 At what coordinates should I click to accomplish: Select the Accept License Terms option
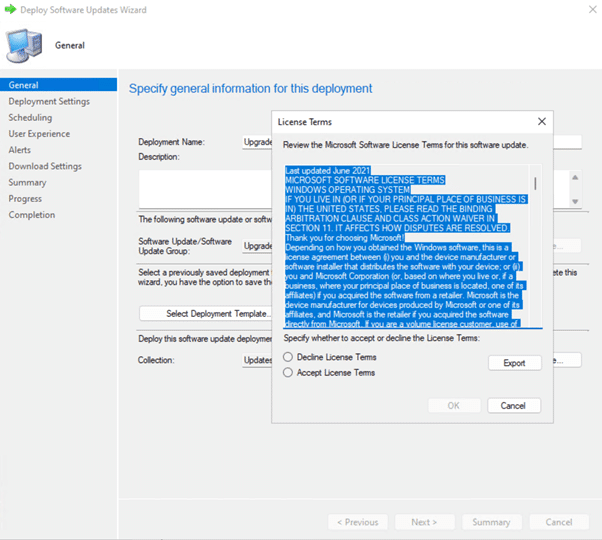click(x=290, y=373)
